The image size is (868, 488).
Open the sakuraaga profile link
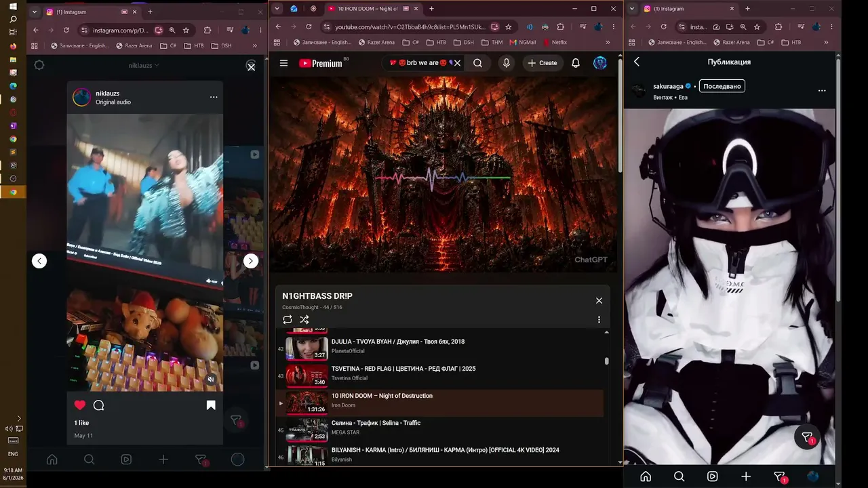click(x=668, y=86)
